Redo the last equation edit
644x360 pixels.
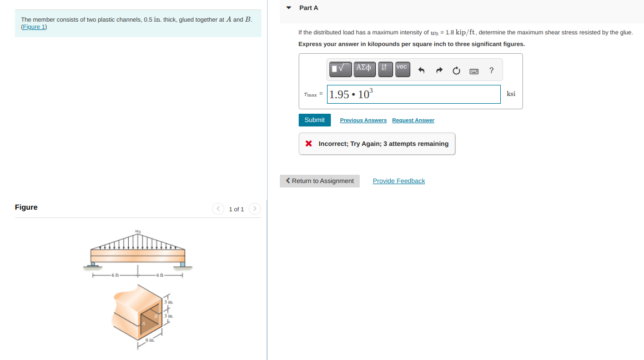(x=439, y=69)
